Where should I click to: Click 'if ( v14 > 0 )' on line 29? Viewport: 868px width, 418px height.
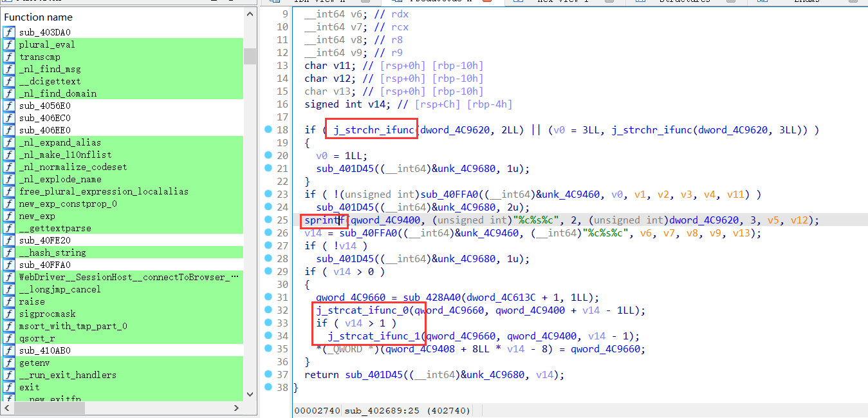point(344,271)
